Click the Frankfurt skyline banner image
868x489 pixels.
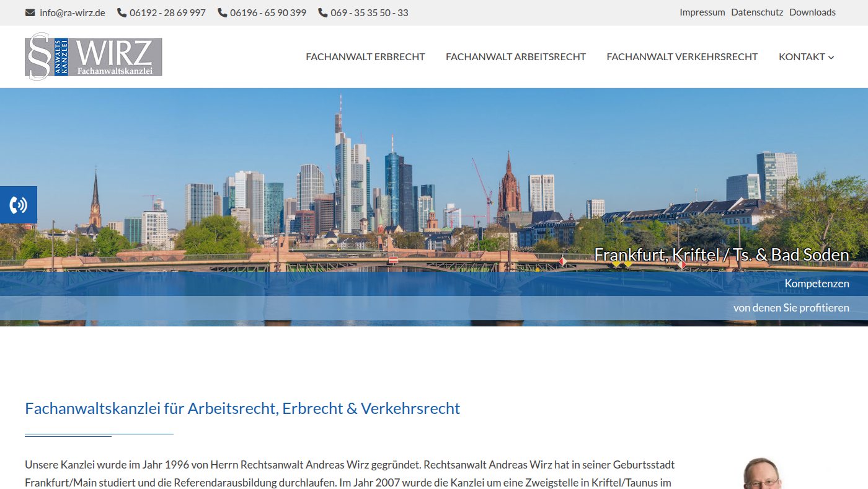(x=434, y=207)
